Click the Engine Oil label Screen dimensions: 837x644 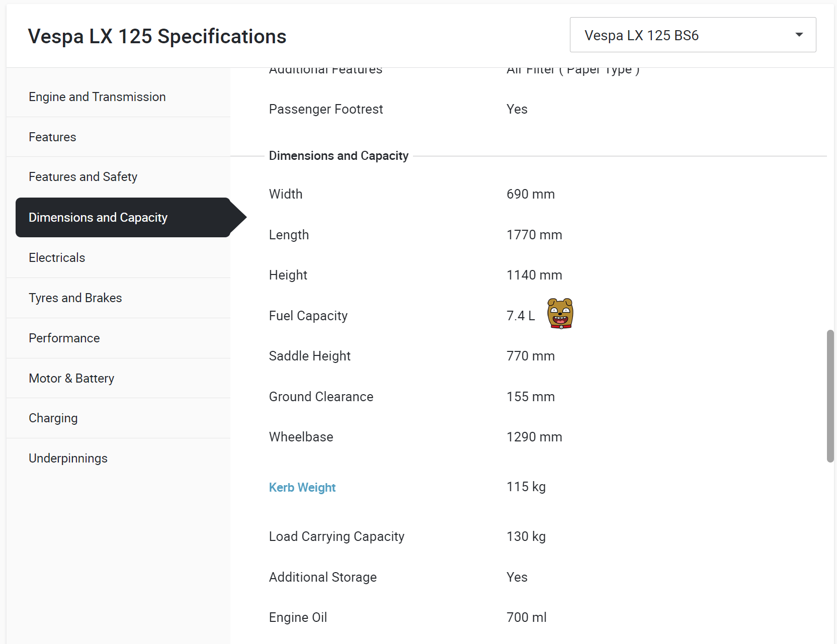click(x=298, y=617)
